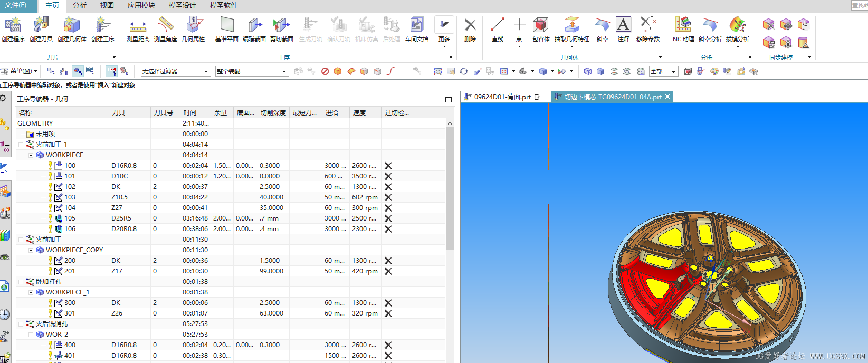The image size is (868, 363).
Task: Maximize the 工序导航器 navigator panel
Action: (449, 99)
